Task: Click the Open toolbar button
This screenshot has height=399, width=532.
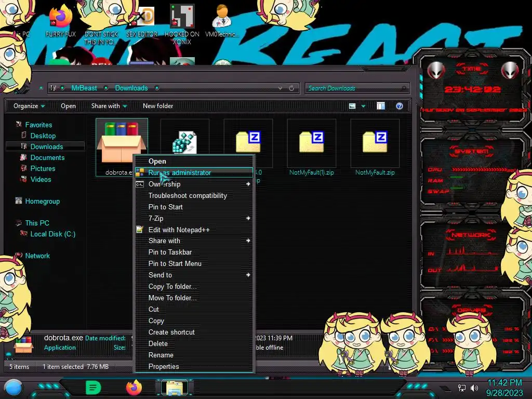Action: [x=68, y=106]
